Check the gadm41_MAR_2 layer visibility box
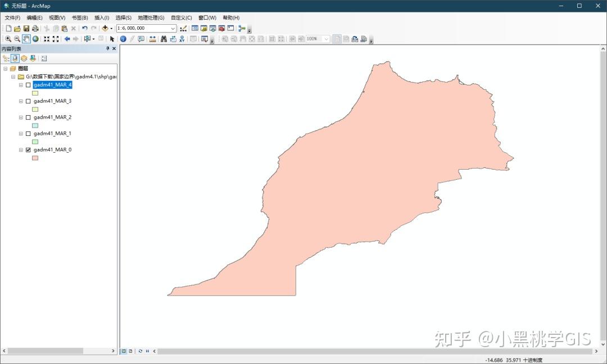 point(28,117)
